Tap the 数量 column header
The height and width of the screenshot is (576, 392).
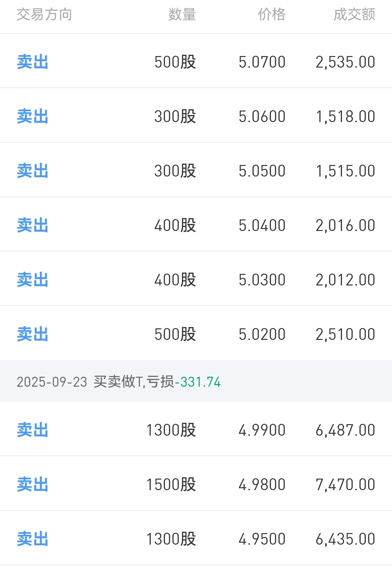click(x=182, y=15)
